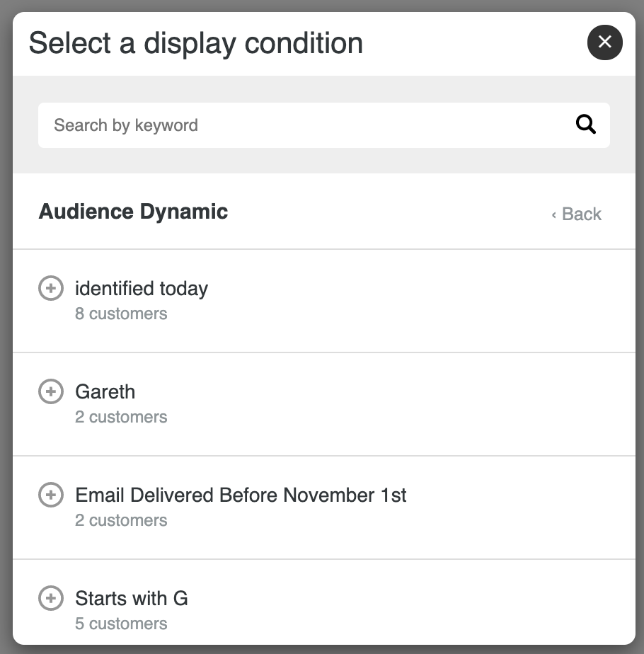Focus the Search by keyword field
This screenshot has height=654, width=644.
pyautogui.click(x=323, y=125)
